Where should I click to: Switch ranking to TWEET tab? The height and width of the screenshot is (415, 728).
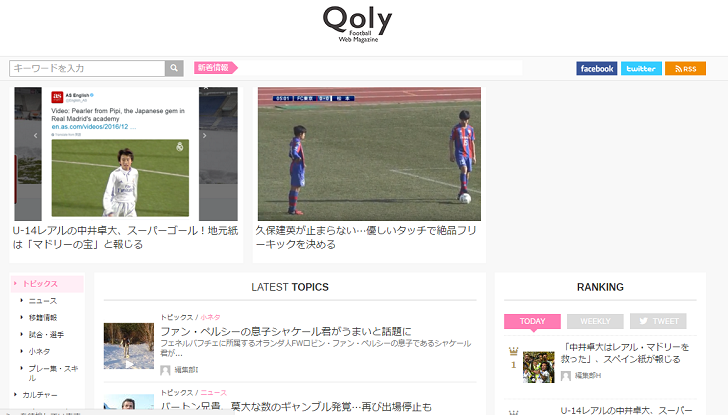[658, 321]
